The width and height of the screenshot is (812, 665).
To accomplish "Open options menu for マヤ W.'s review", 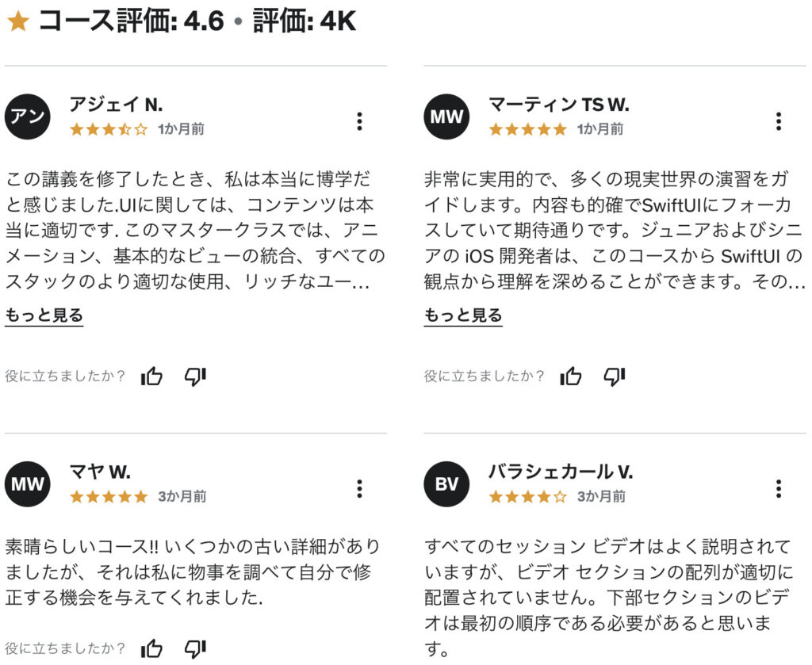I will click(359, 488).
